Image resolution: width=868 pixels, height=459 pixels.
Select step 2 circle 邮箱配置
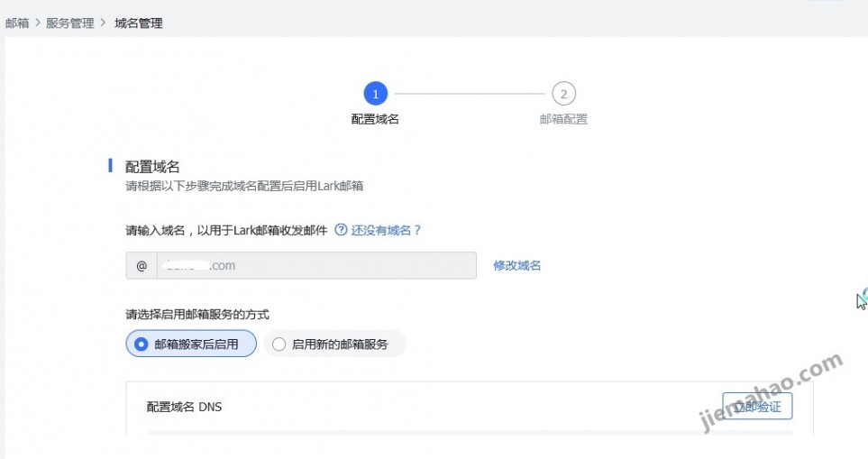coord(563,94)
